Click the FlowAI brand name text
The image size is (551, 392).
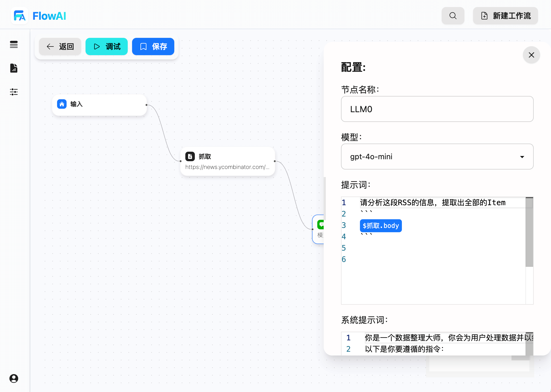pyautogui.click(x=49, y=16)
